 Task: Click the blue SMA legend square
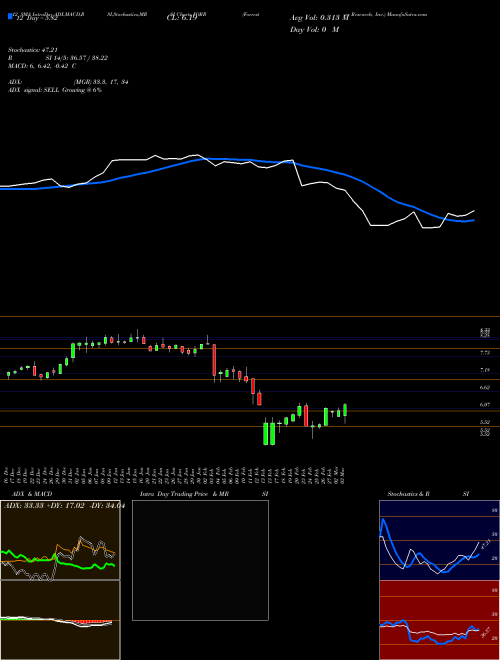pos(11,16)
